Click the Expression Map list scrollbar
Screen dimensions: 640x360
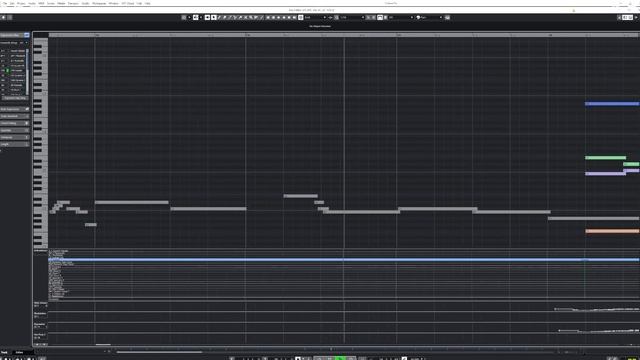tap(27, 71)
